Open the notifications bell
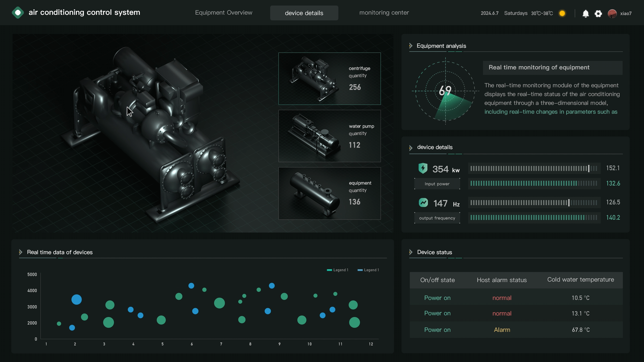 pyautogui.click(x=586, y=13)
